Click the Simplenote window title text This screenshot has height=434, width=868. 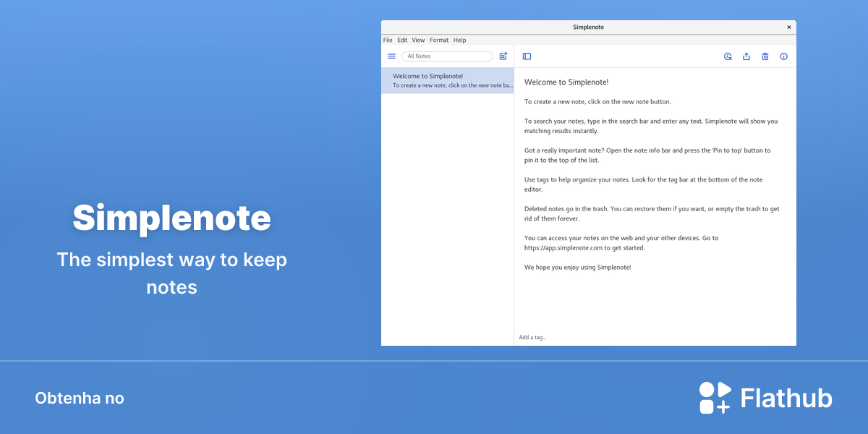[588, 27]
